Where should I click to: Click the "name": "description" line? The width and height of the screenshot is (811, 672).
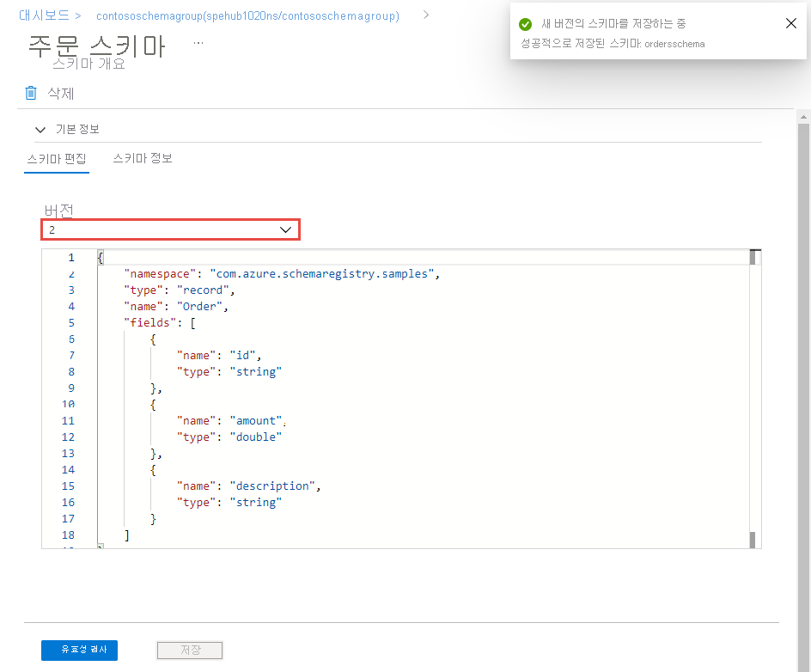tap(249, 486)
